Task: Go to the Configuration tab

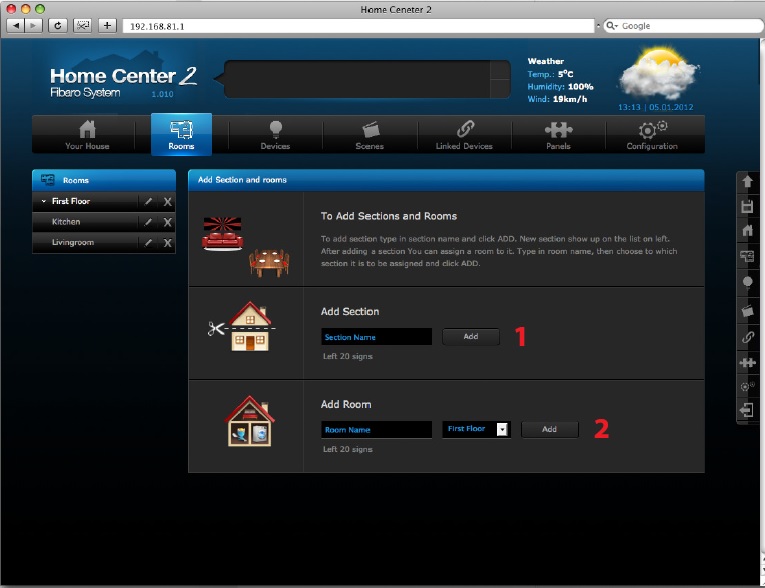Action: coord(652,134)
